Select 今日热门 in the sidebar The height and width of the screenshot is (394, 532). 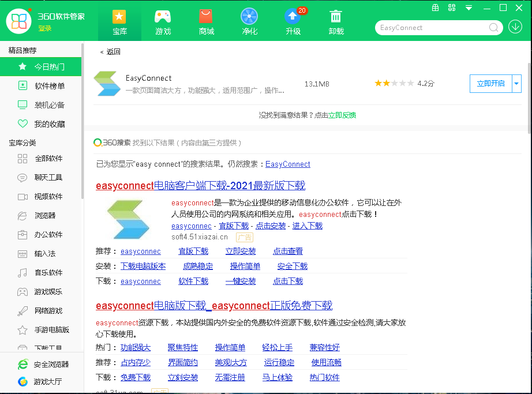[41, 67]
